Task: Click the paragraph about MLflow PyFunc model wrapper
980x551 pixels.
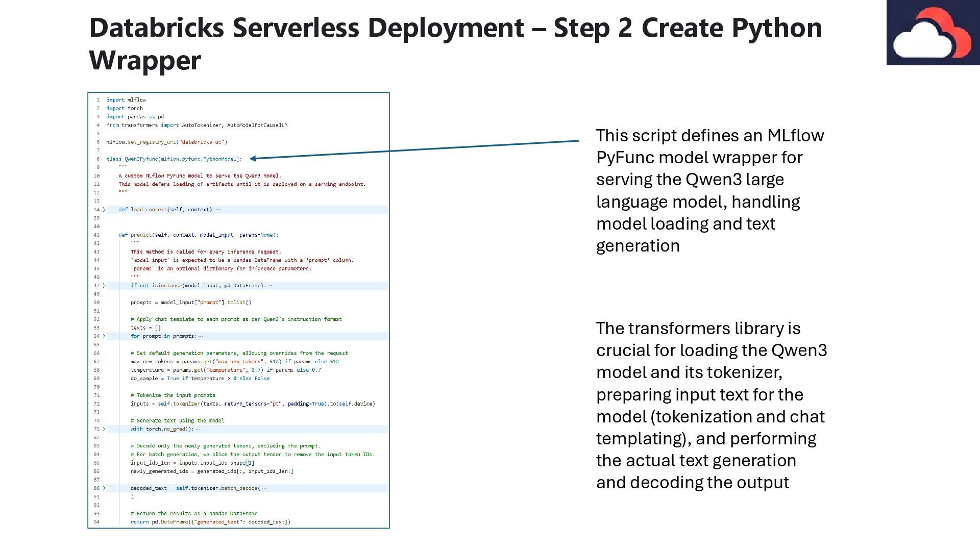Action: [x=709, y=190]
